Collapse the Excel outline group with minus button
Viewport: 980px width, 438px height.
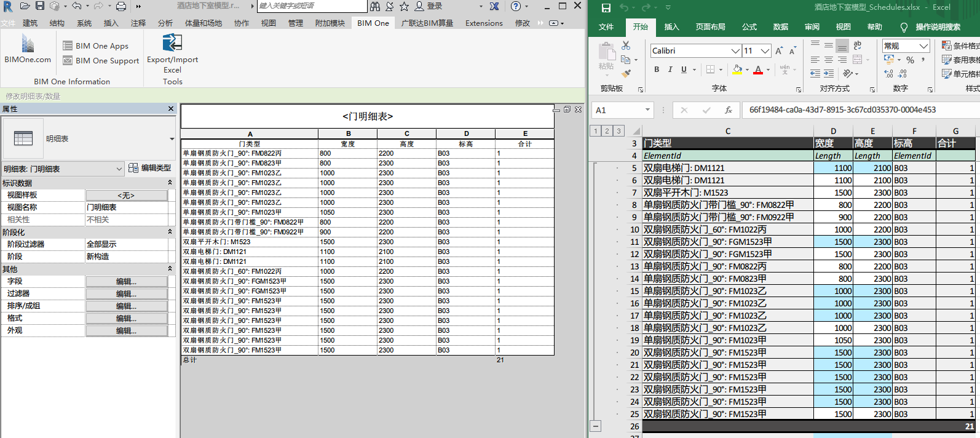click(595, 426)
